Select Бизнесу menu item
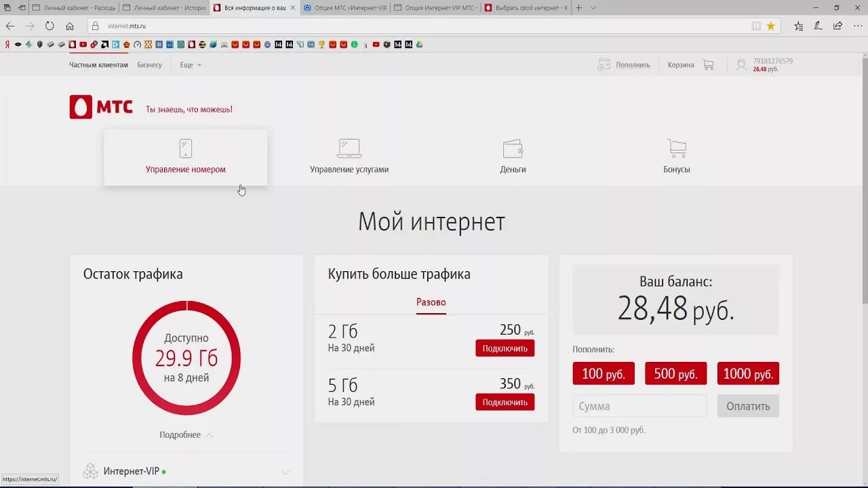868x488 pixels. pyautogui.click(x=150, y=65)
